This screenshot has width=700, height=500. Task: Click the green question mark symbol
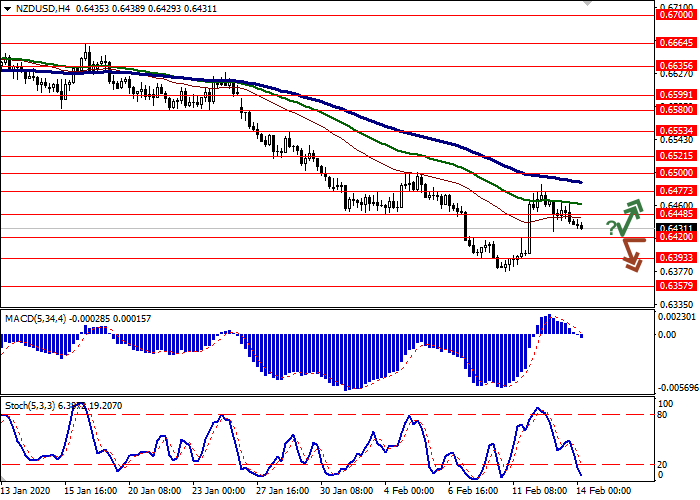(610, 230)
